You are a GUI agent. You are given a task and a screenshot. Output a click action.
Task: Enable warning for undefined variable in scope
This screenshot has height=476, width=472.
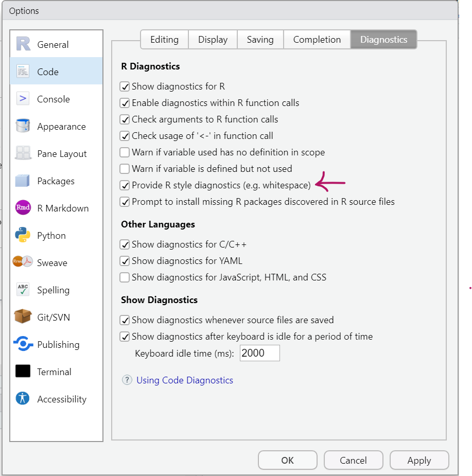tap(125, 152)
